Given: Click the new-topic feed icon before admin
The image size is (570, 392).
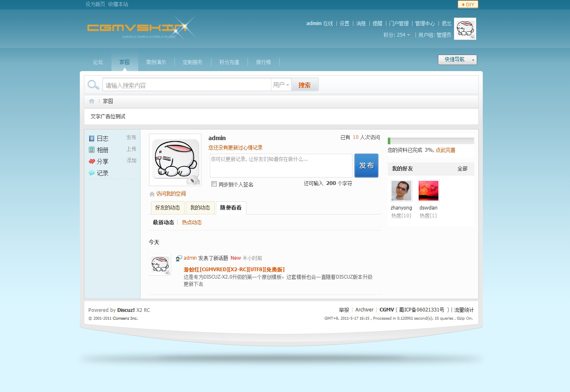Looking at the screenshot, I should coord(178,258).
